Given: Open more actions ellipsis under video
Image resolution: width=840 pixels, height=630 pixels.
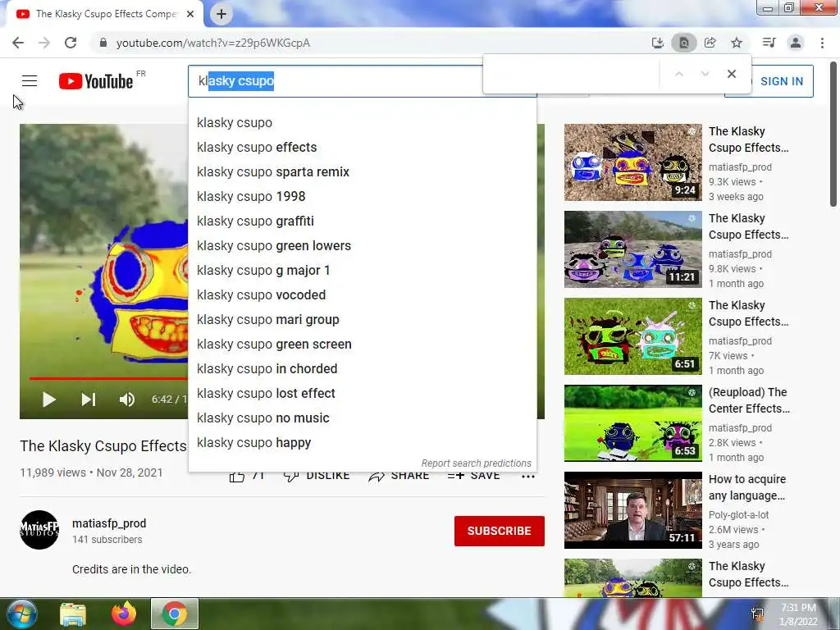Looking at the screenshot, I should pos(528,476).
